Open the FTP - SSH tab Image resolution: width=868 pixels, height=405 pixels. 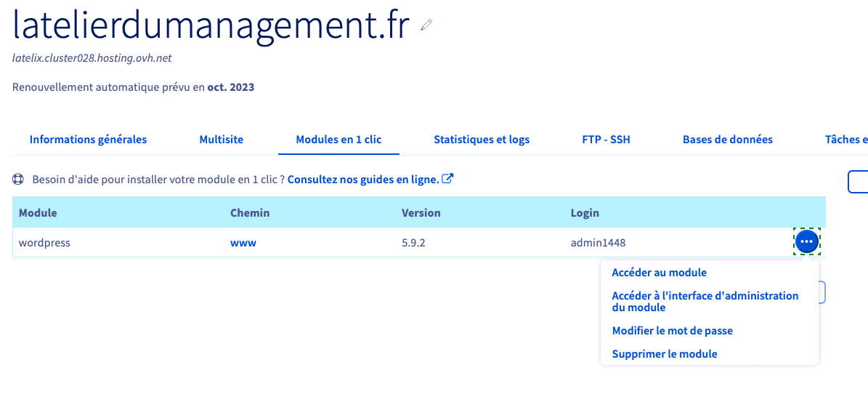606,140
